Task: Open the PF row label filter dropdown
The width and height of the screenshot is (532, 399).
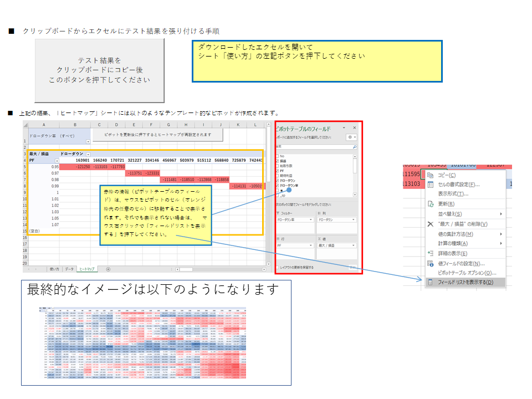Action: 57,161
